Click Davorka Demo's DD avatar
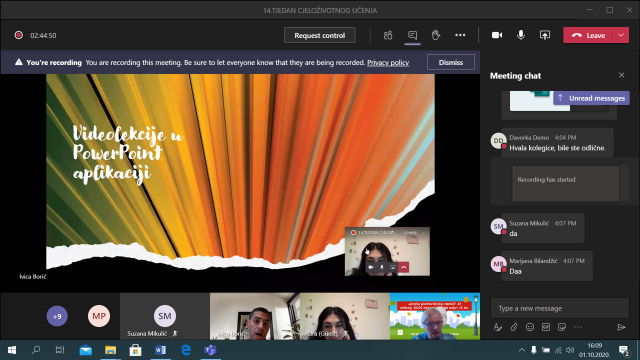 pos(498,141)
